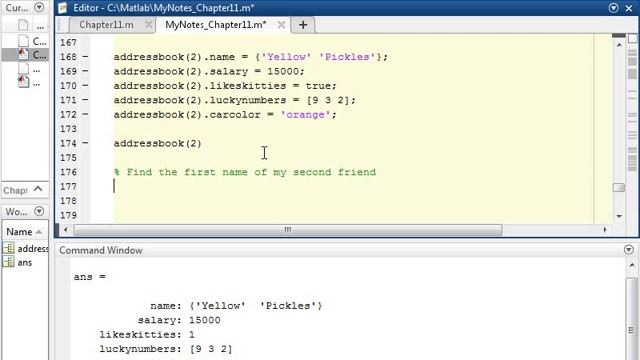Click Command Window scroll up arrow

tap(632, 265)
